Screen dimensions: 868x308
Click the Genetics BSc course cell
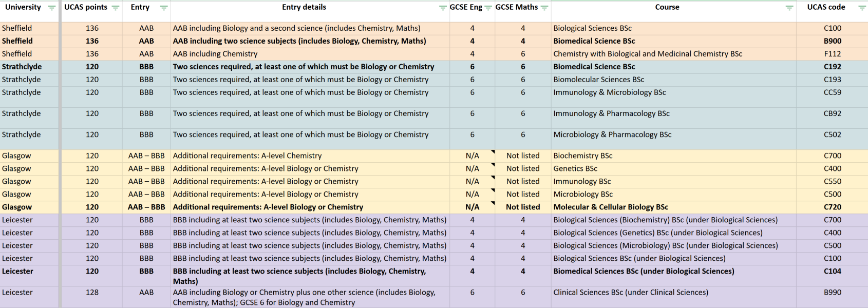[x=673, y=168]
